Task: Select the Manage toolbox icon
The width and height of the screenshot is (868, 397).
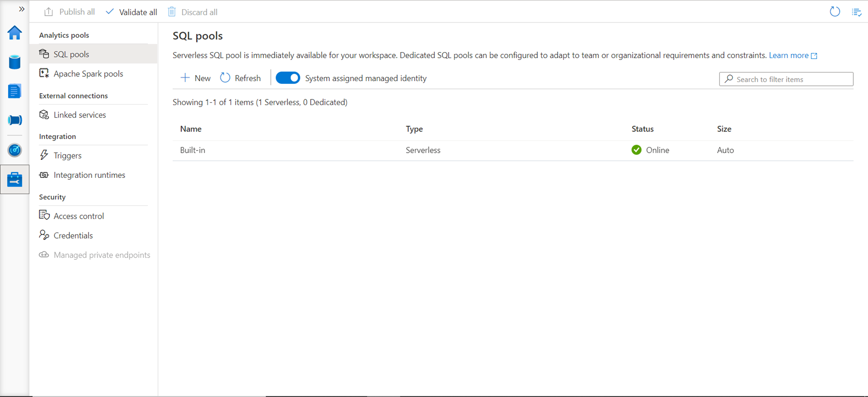Action: pyautogui.click(x=15, y=179)
